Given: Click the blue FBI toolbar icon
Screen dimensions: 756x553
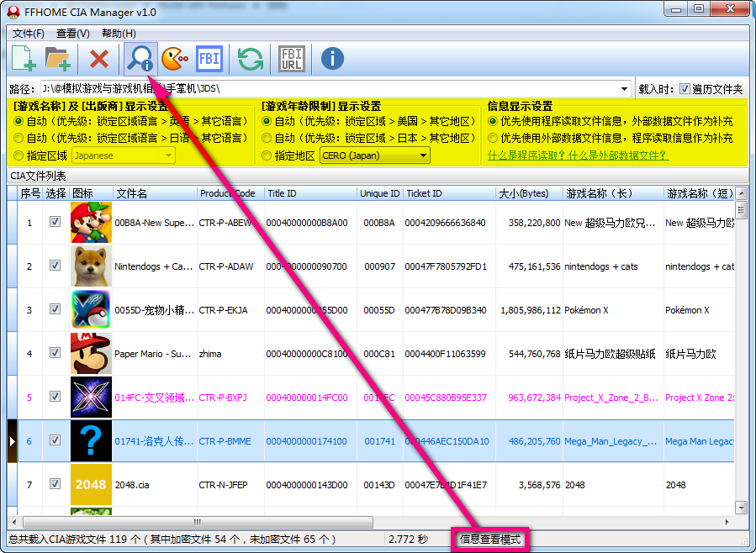Looking at the screenshot, I should pos(209,59).
